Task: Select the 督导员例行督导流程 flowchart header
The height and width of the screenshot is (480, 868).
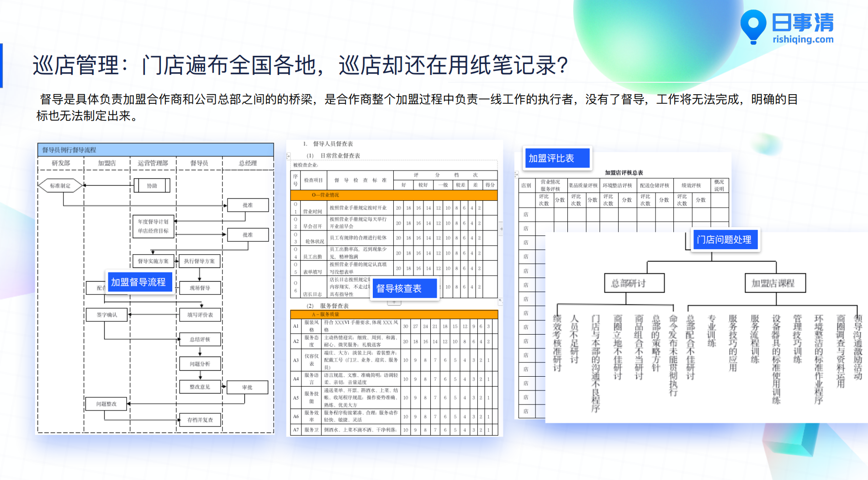Action: [156, 150]
